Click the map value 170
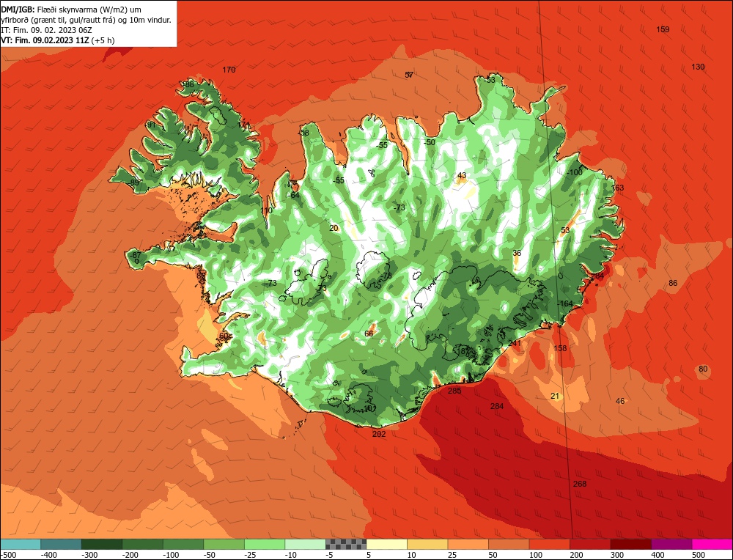Image resolution: width=733 pixels, height=560 pixels. (x=229, y=70)
